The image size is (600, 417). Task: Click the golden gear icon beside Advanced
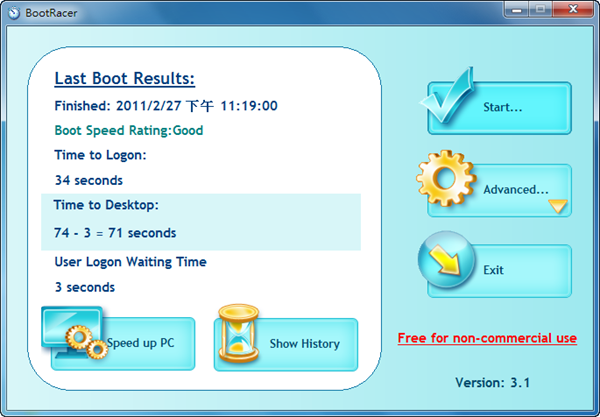click(446, 178)
